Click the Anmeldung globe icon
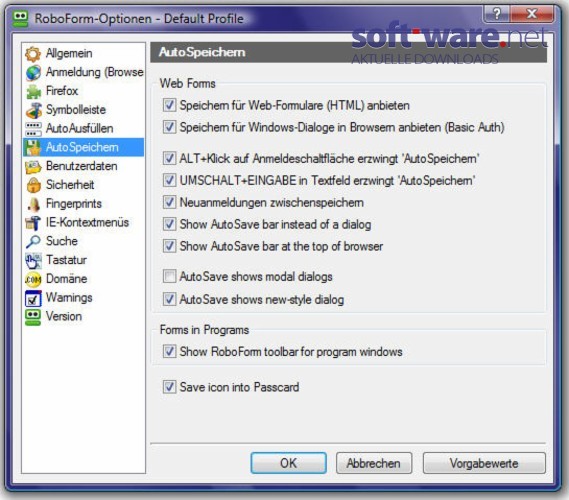The height and width of the screenshot is (500, 569). click(33, 73)
